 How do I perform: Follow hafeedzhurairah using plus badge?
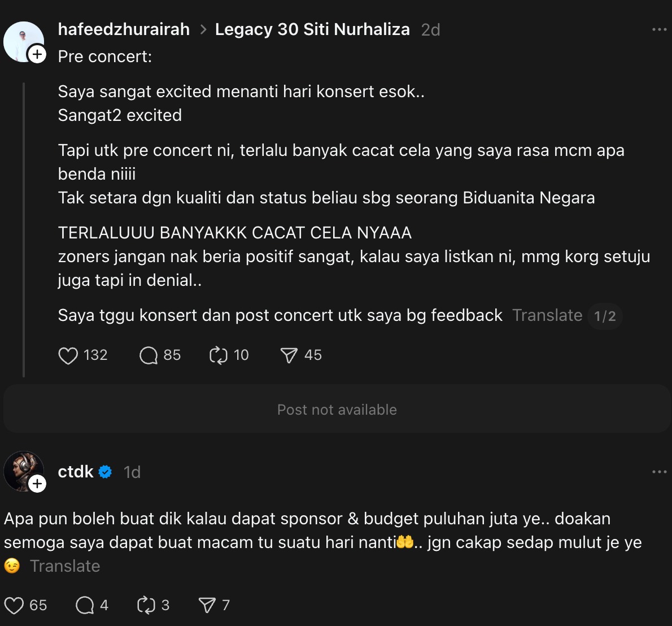pyautogui.click(x=37, y=55)
